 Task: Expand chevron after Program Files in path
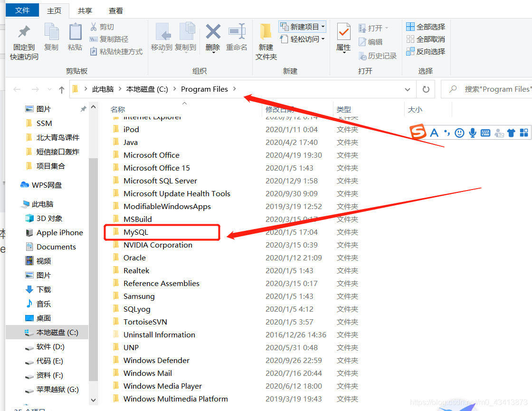pos(235,89)
